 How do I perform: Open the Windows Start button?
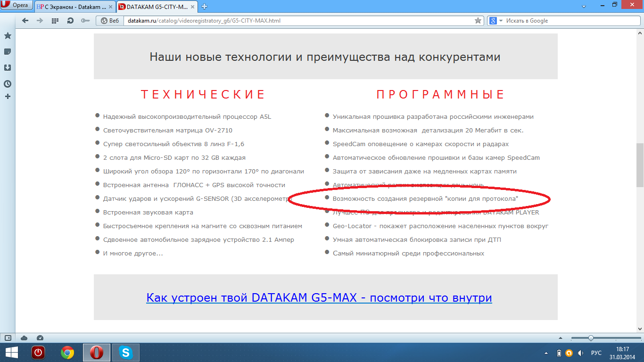pos(11,352)
